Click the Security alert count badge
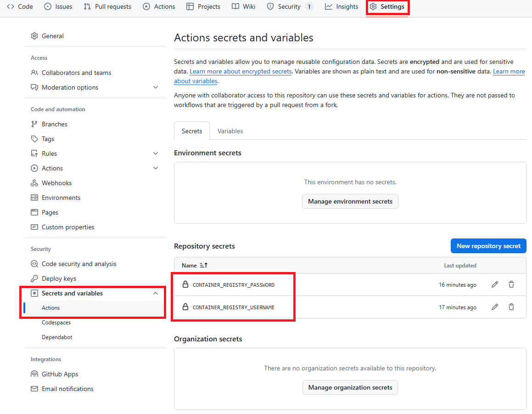The height and width of the screenshot is (414, 532). click(309, 6)
